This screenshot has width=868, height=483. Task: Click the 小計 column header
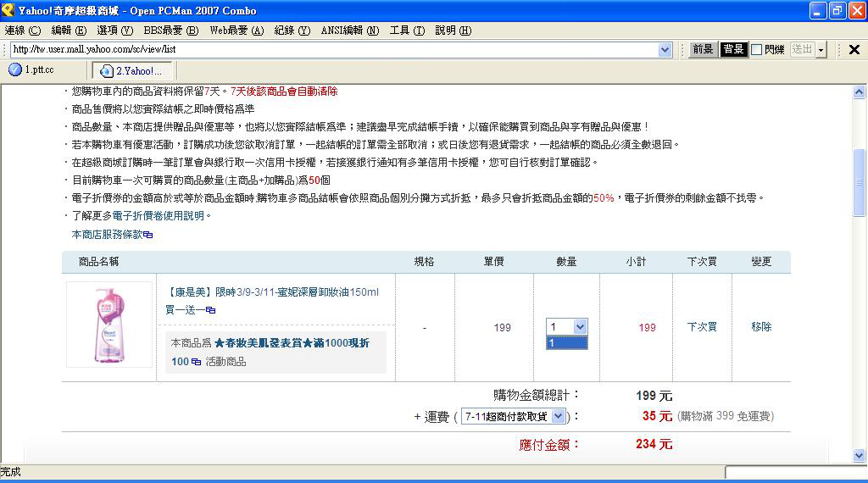(636, 262)
